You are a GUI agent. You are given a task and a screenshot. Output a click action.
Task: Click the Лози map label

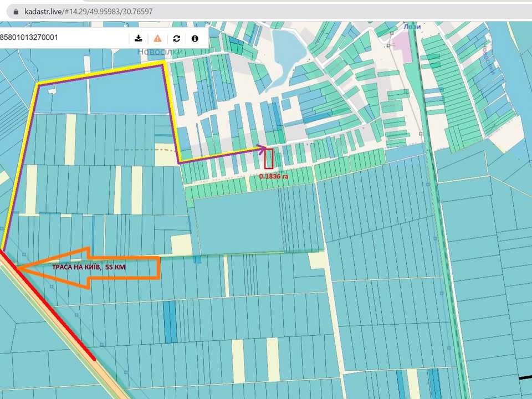click(412, 27)
